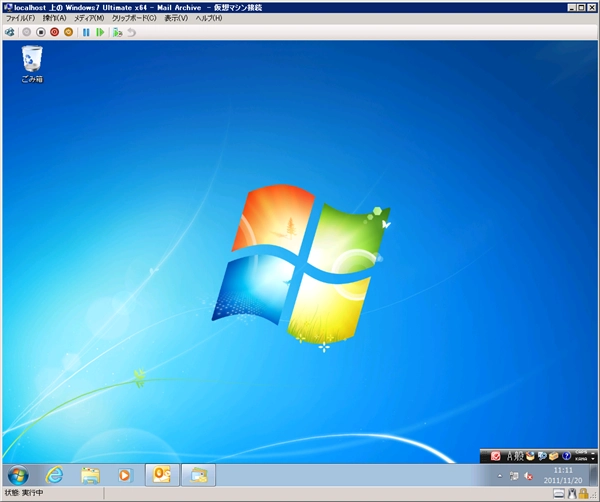Open the クリップボード(C) menu

click(x=134, y=18)
